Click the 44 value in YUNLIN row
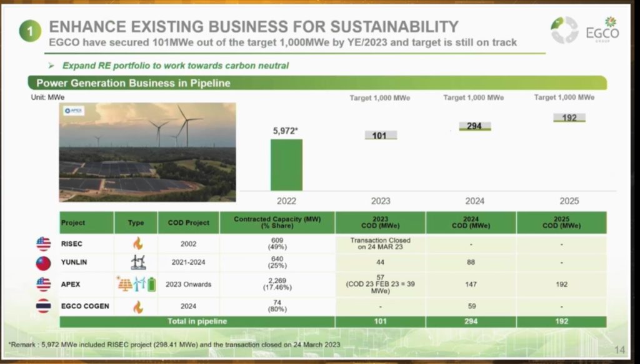The width and height of the screenshot is (640, 364). 381,262
